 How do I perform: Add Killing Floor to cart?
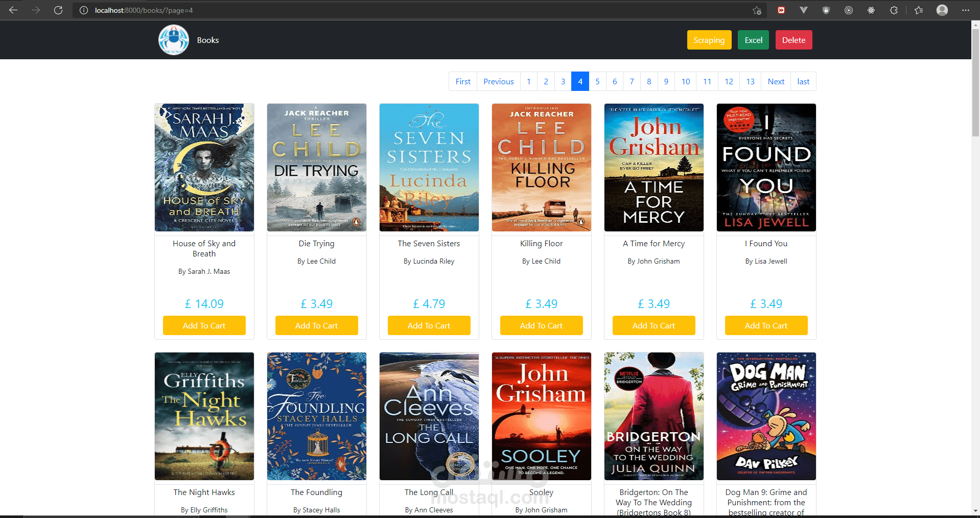tap(542, 325)
